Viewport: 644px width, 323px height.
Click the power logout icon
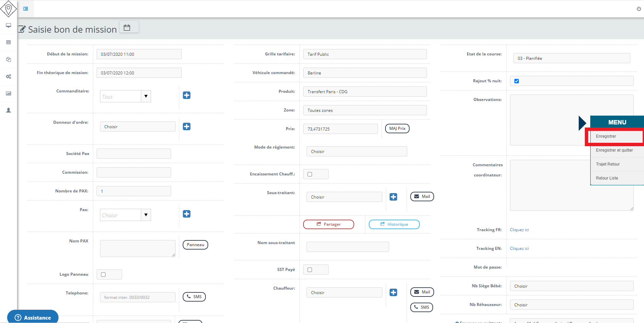[x=639, y=9]
